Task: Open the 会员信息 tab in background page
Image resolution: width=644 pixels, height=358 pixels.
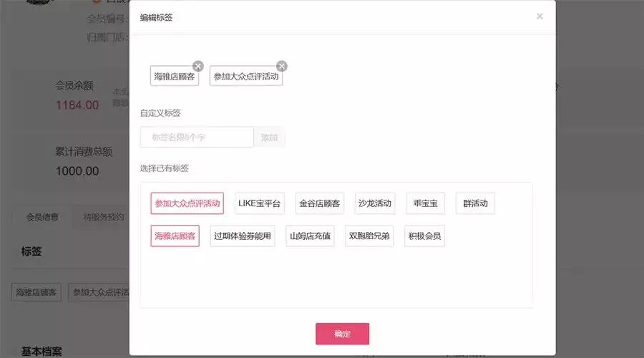Action: click(x=42, y=217)
